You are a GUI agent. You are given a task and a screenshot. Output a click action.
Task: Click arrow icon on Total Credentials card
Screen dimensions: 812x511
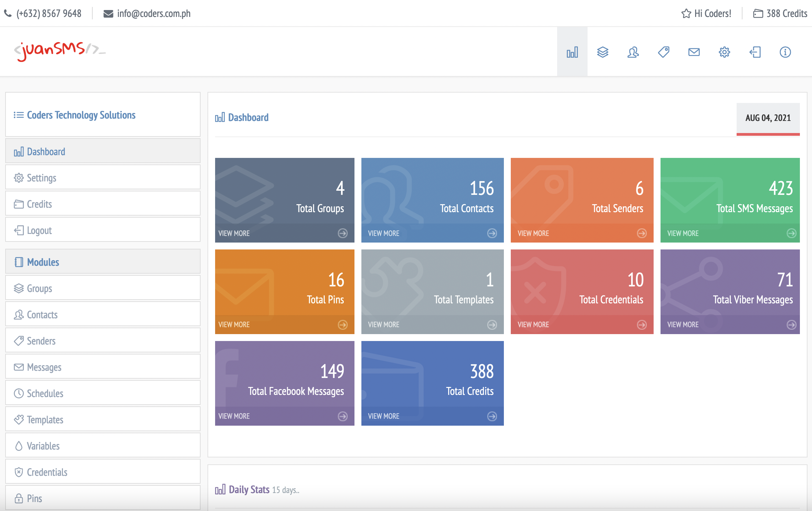click(642, 325)
